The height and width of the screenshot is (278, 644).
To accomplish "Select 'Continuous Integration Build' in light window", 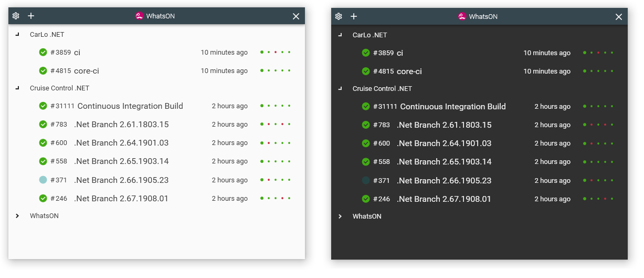I will pos(130,106).
